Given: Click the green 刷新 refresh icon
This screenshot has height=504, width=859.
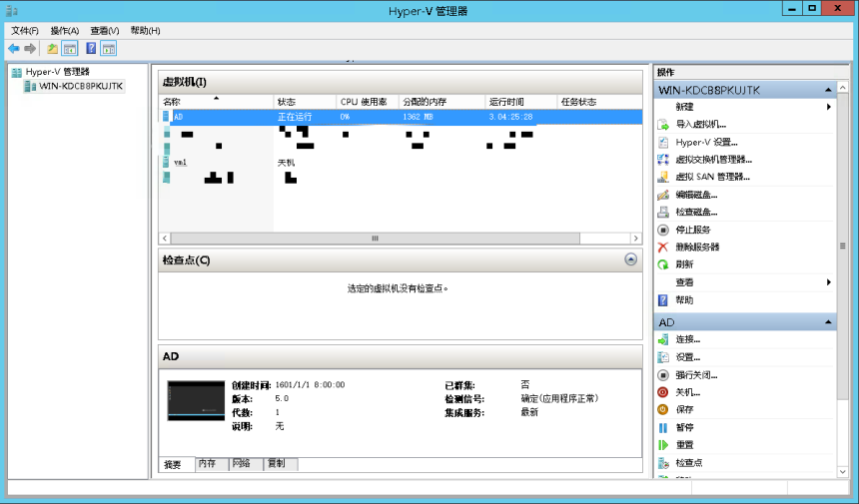Looking at the screenshot, I should pyautogui.click(x=663, y=264).
